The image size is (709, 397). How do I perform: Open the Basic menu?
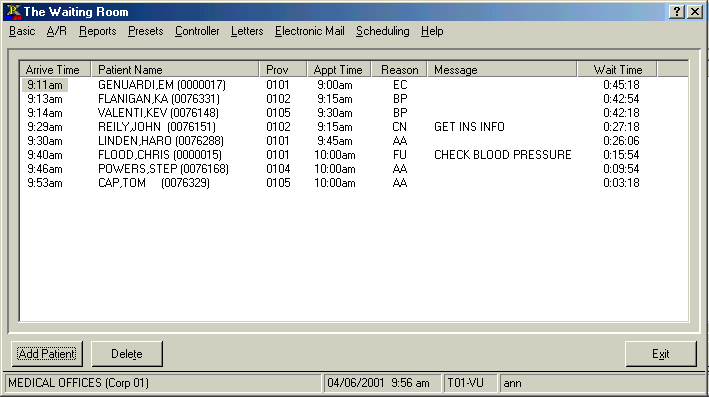click(x=22, y=31)
